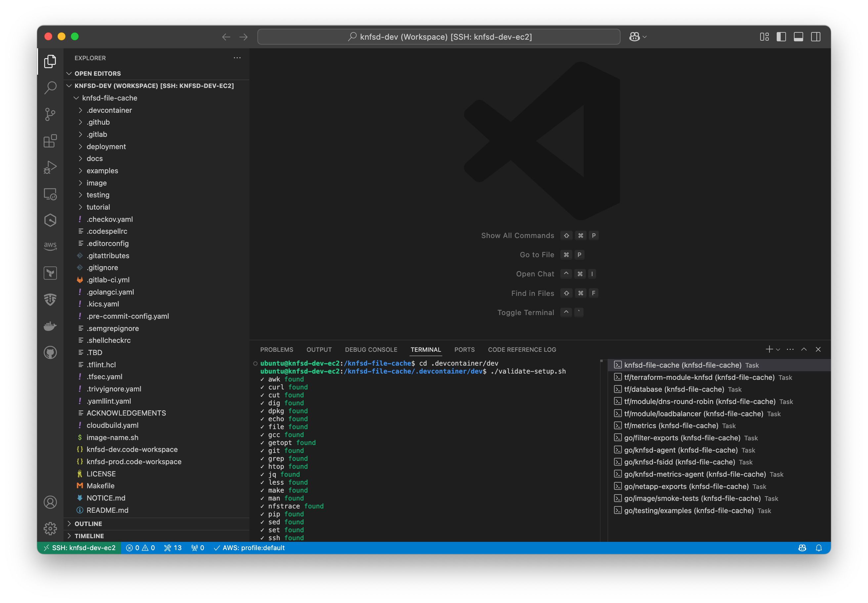Open the Explorer view in activity bar

pyautogui.click(x=50, y=61)
